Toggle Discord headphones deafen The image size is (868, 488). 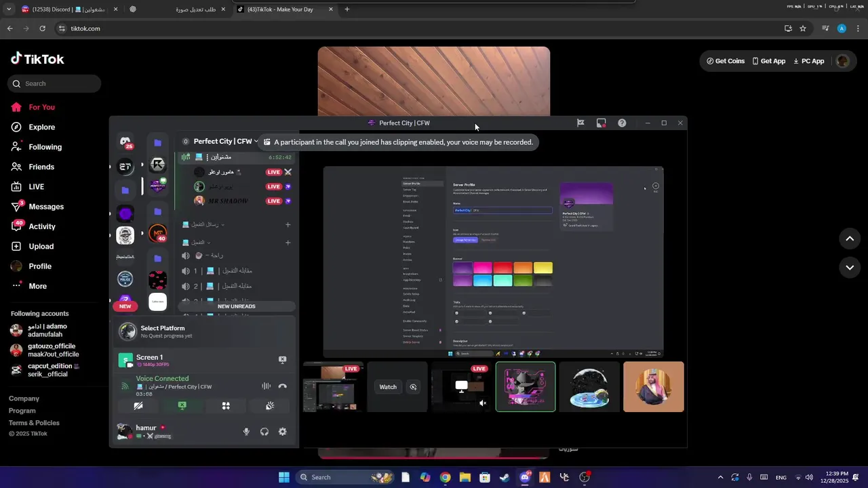point(264,432)
